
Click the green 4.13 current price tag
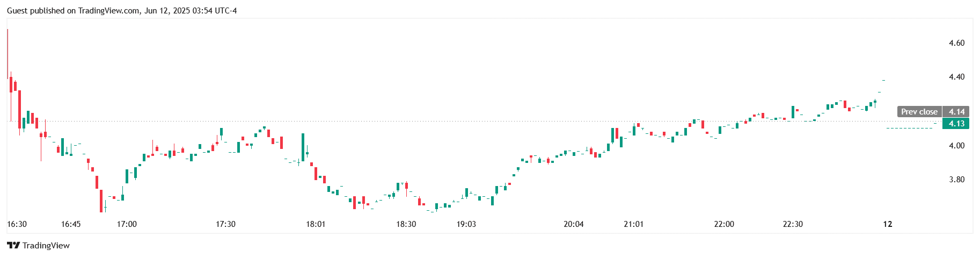click(x=956, y=124)
